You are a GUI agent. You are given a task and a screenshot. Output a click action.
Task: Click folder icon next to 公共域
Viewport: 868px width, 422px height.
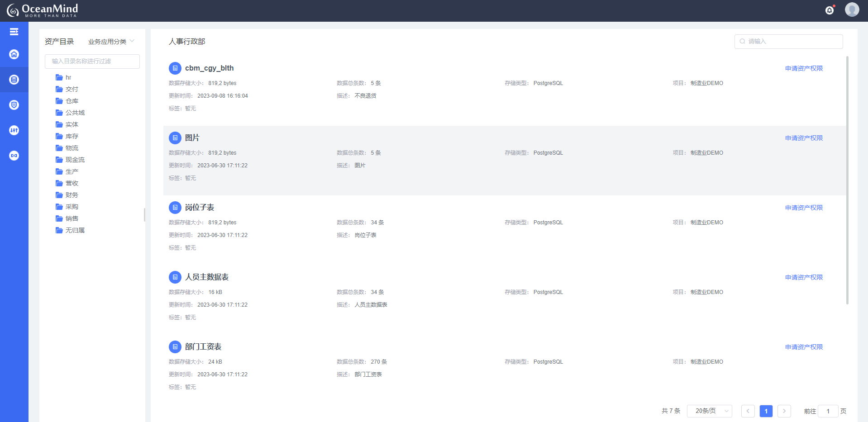click(59, 113)
